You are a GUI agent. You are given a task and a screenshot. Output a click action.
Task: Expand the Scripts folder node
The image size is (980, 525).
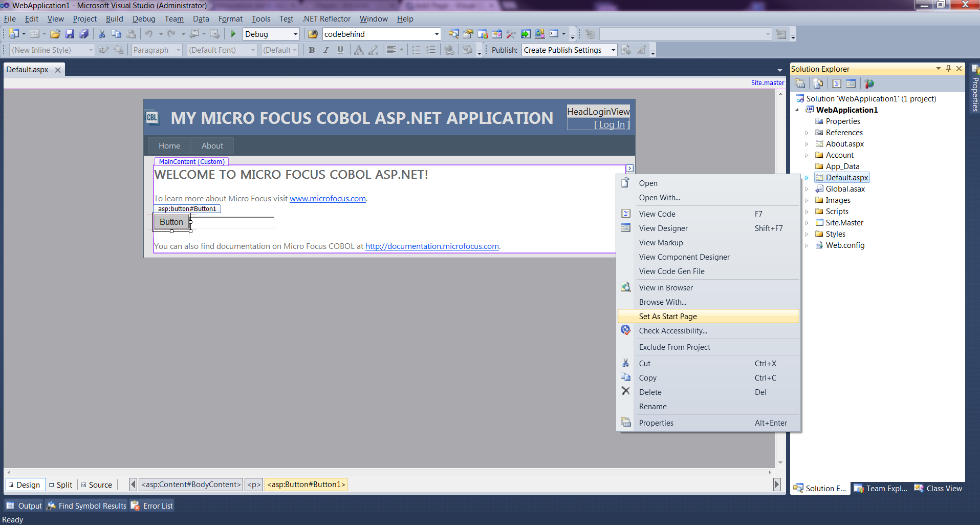pos(807,212)
